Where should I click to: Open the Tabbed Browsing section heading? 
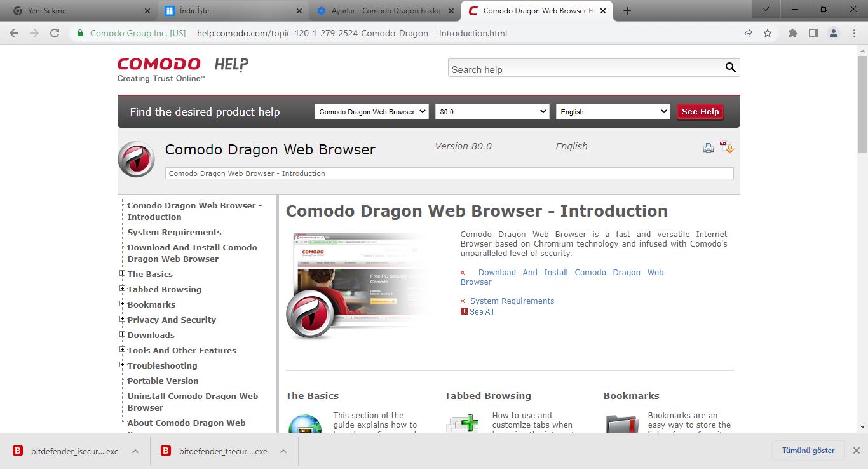487,395
